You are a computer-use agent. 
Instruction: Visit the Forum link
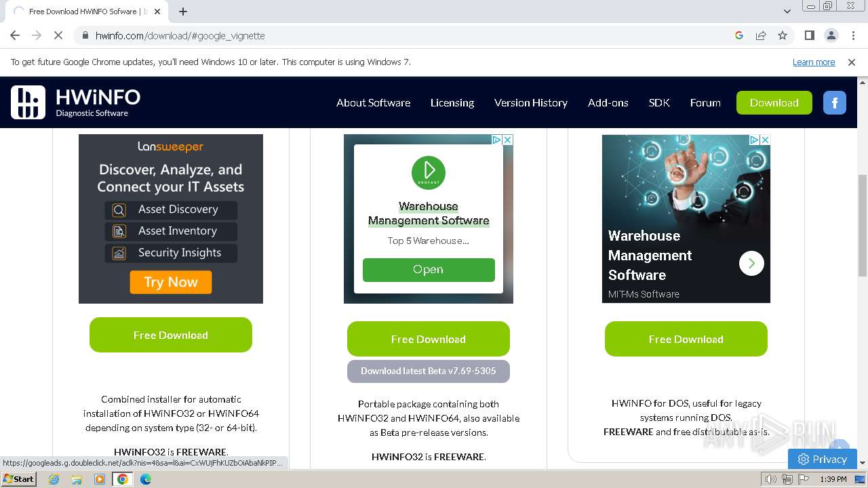tap(705, 103)
